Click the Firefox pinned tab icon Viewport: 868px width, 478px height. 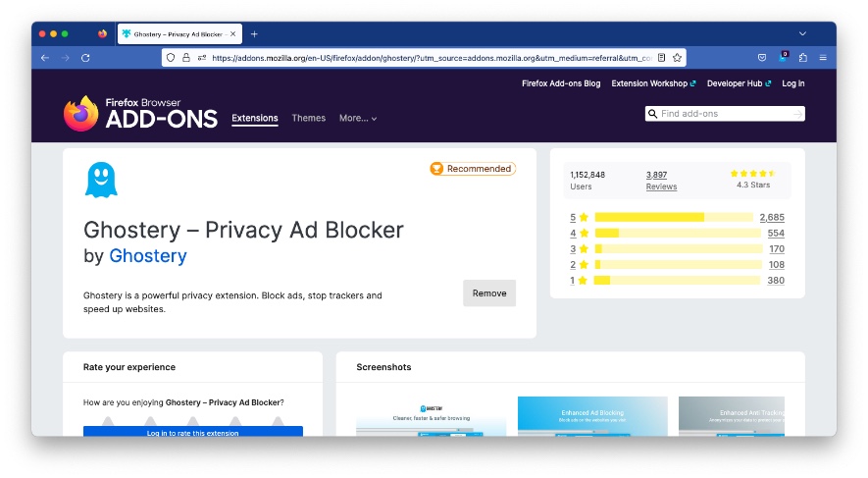click(x=102, y=33)
